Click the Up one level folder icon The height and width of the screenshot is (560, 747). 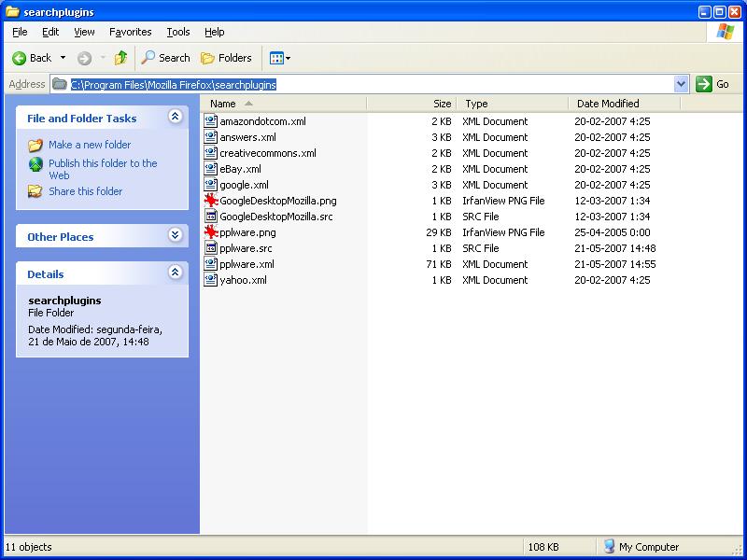click(121, 58)
